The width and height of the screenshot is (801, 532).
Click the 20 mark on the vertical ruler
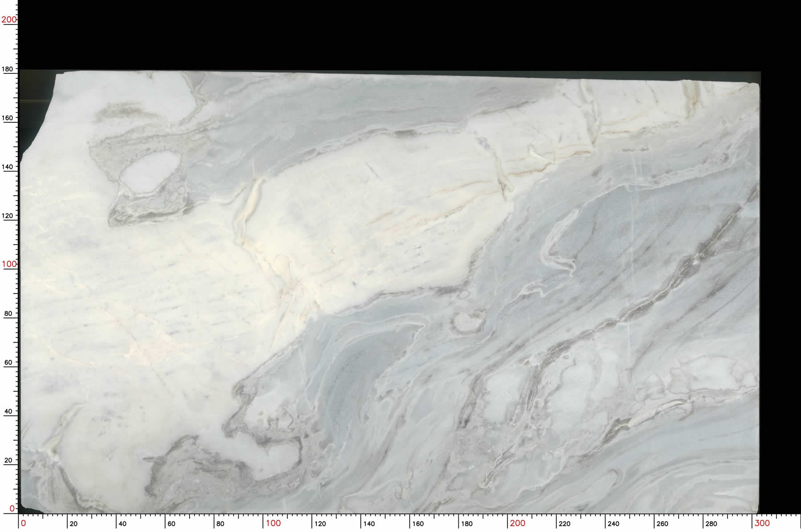point(8,460)
